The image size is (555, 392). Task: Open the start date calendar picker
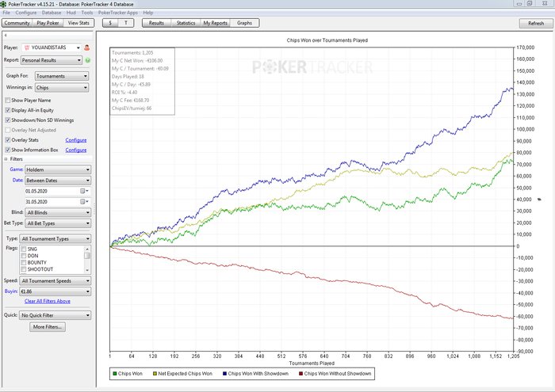pos(82,191)
